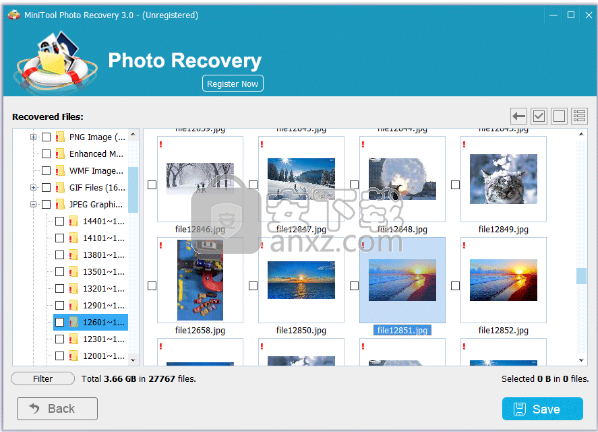Click the Total 3.66 GB status text
Image resolution: width=598 pixels, height=432 pixels.
(138, 379)
